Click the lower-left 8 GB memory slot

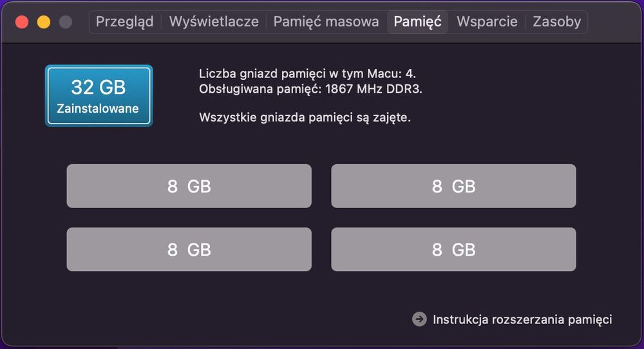(189, 249)
